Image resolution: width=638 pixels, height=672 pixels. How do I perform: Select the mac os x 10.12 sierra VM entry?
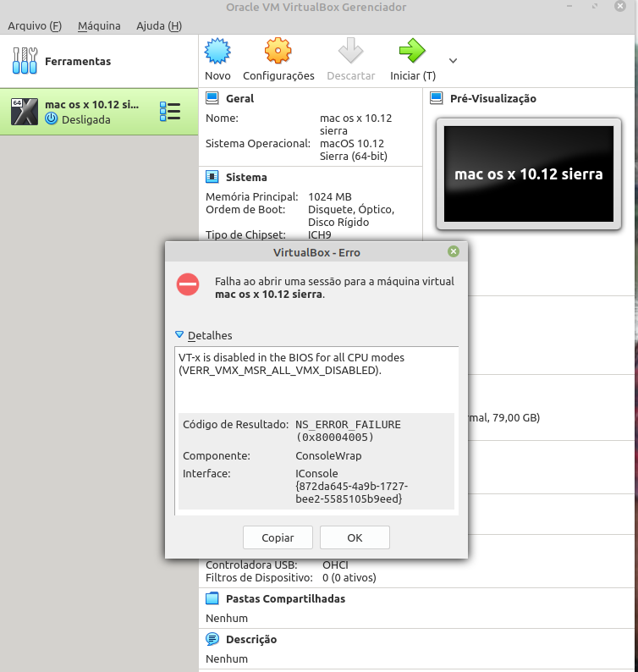pos(99,112)
